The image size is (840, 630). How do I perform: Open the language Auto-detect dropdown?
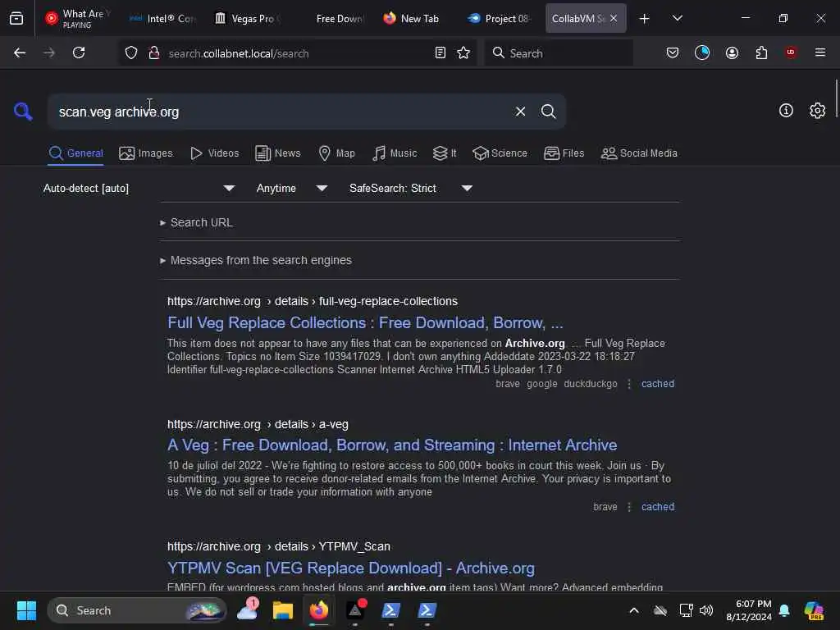click(x=139, y=188)
